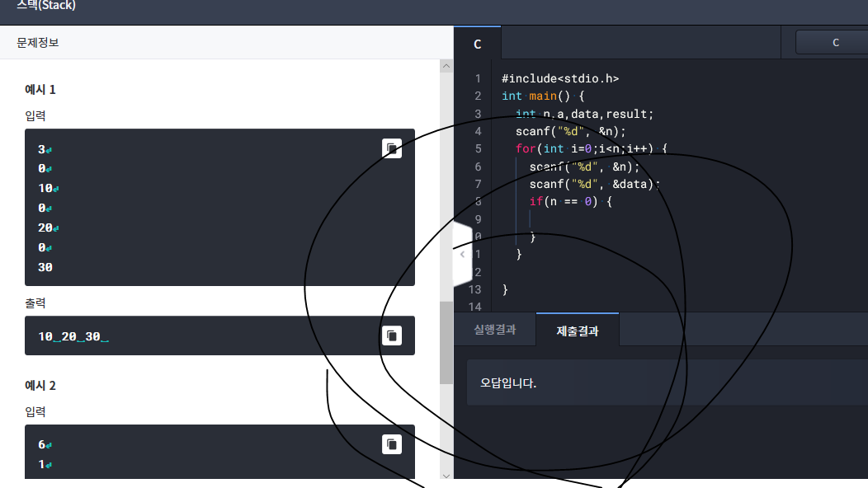This screenshot has height=488, width=868.
Task: Open the 문제정보 tab
Action: click(x=38, y=43)
